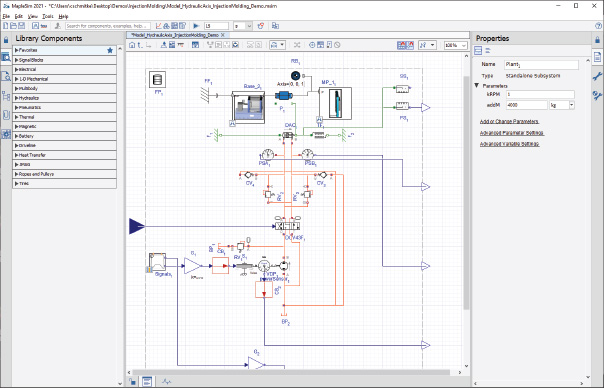Select the FP1 fluid properties component
The width and height of the screenshot is (605, 389).
point(157,79)
